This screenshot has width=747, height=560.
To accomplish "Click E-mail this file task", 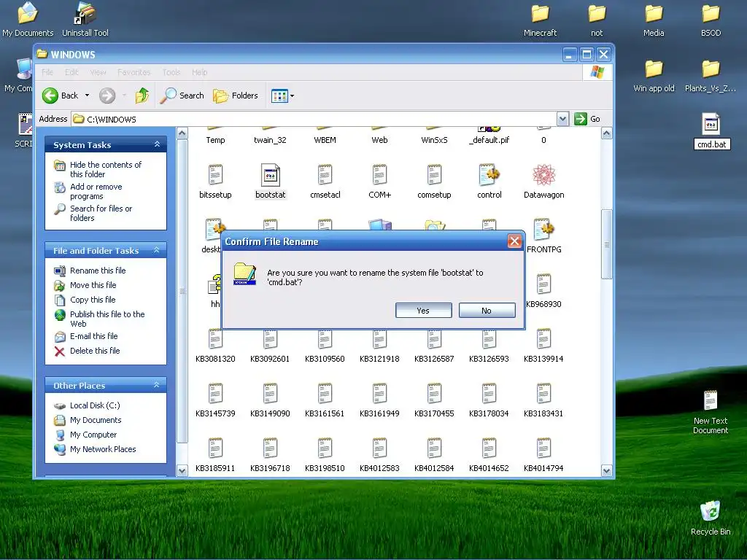I will 93,336.
